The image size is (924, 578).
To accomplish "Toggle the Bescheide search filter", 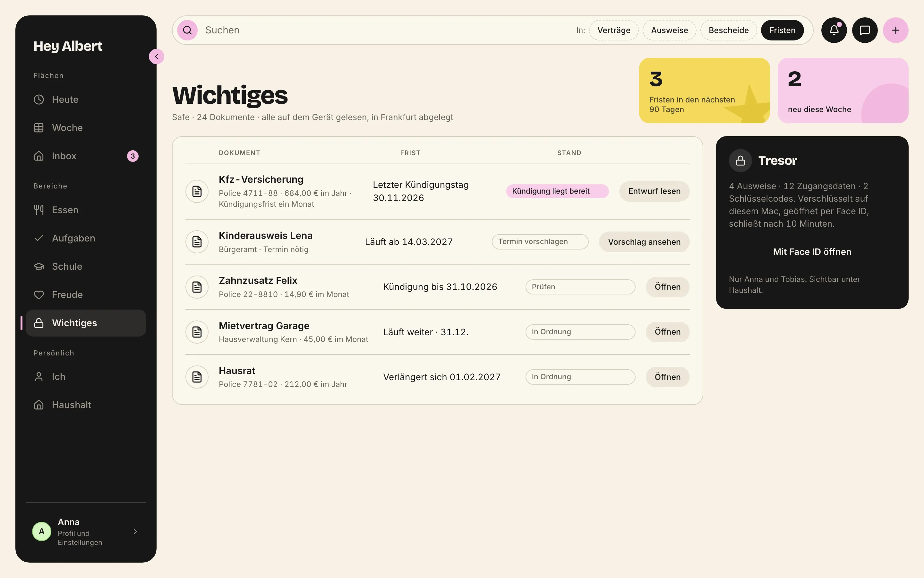I will (729, 30).
